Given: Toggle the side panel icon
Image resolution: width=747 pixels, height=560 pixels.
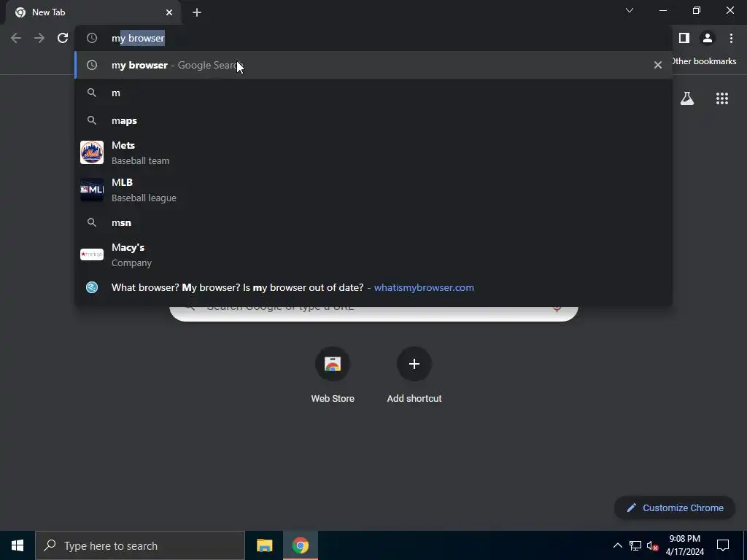Looking at the screenshot, I should (684, 38).
